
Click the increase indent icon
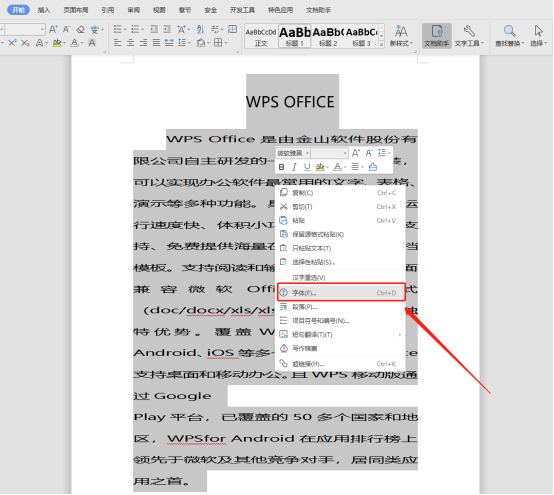[167, 29]
